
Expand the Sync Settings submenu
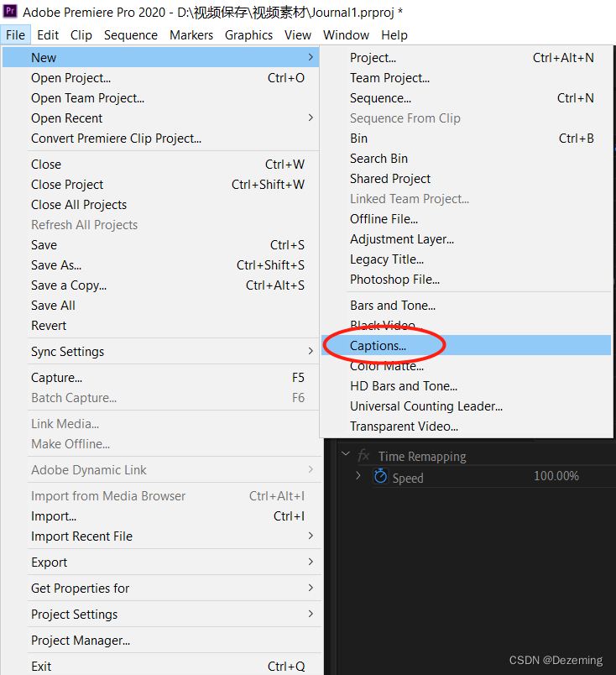[x=311, y=351]
